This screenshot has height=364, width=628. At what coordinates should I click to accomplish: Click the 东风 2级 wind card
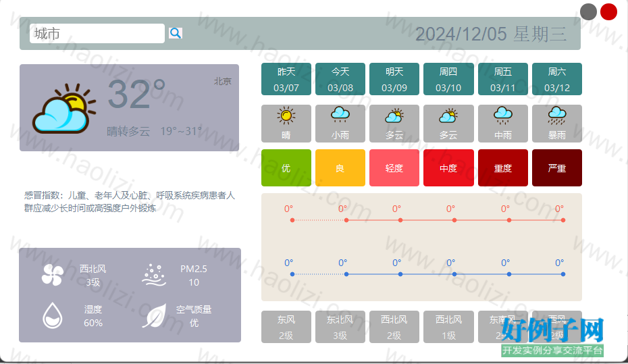(x=286, y=327)
